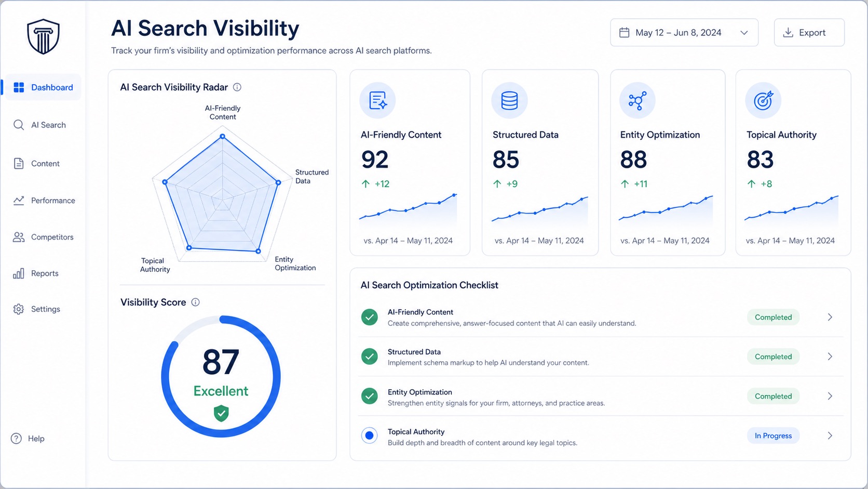Click the Structured Data point on the radar chart
Viewport: 868px width, 489px height.
click(278, 182)
